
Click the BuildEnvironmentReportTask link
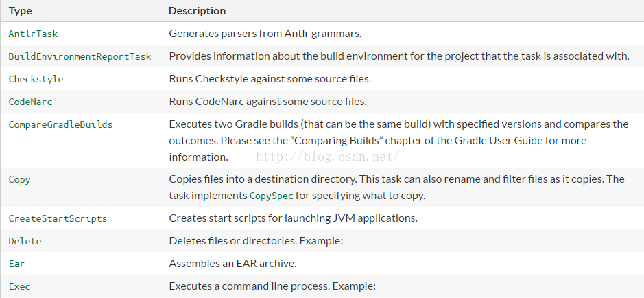[x=80, y=56]
